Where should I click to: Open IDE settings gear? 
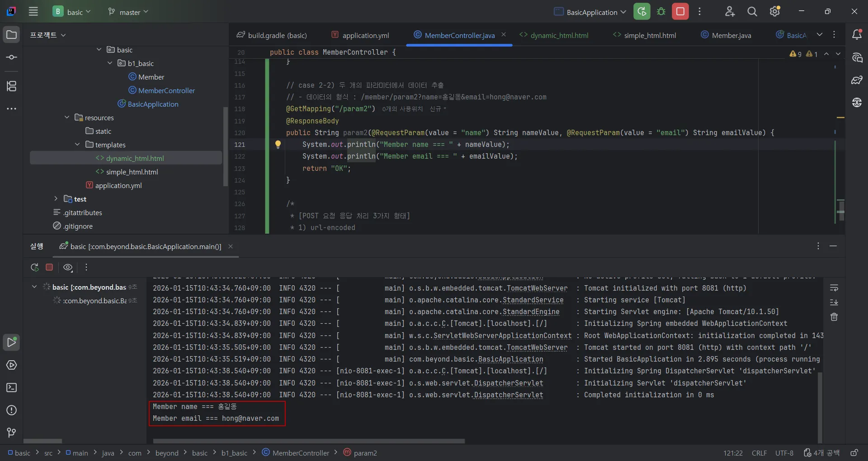pos(775,12)
